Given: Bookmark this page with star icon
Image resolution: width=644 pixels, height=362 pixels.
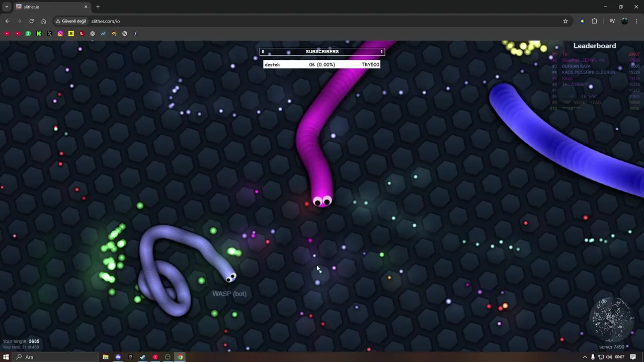Looking at the screenshot, I should tap(566, 21).
